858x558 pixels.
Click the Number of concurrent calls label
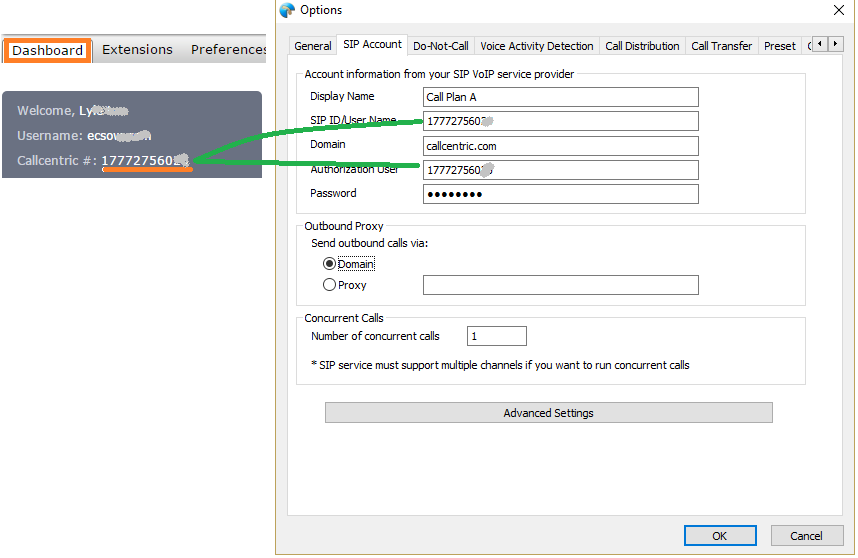coord(375,336)
